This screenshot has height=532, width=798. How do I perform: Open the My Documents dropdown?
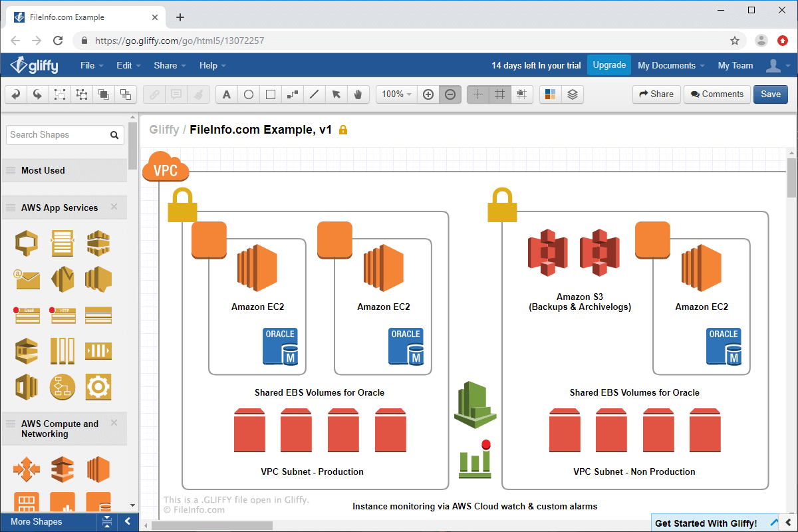coord(671,65)
